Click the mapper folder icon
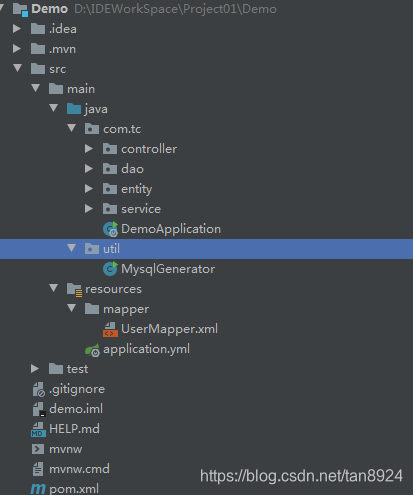 [x=92, y=309]
